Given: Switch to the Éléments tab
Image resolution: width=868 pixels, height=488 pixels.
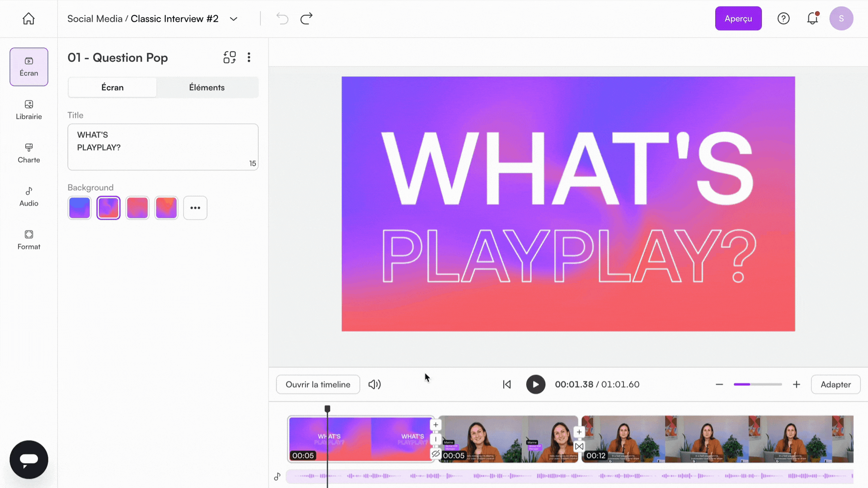Looking at the screenshot, I should click(207, 88).
